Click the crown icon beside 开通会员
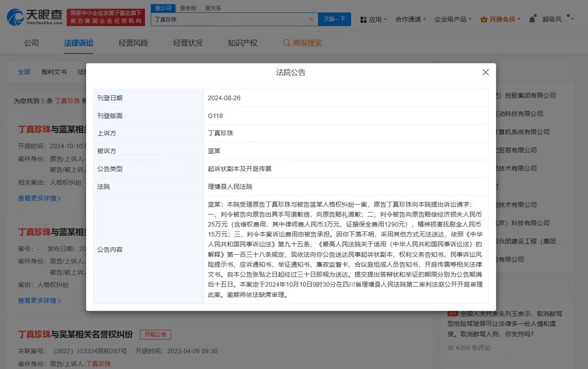The height and width of the screenshot is (369, 588). pyautogui.click(x=484, y=19)
